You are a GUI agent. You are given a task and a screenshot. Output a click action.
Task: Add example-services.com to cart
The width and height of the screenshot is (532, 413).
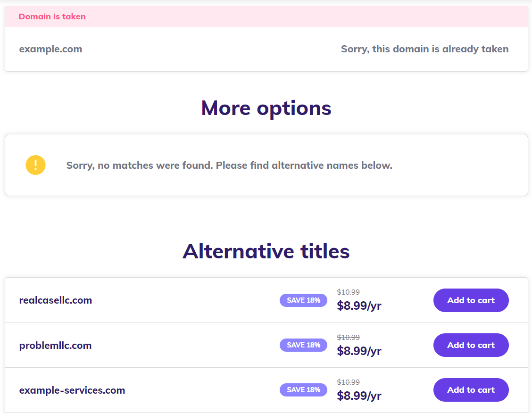[471, 390]
